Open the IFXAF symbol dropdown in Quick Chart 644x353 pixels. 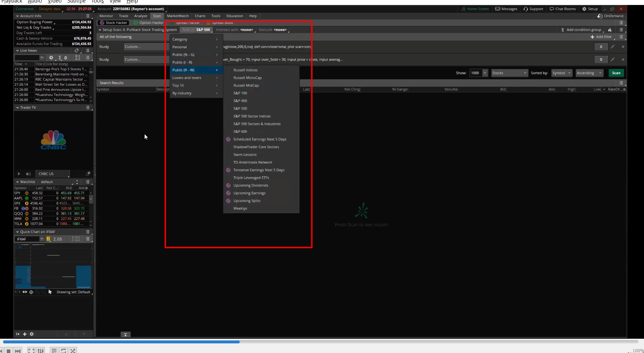click(x=42, y=239)
